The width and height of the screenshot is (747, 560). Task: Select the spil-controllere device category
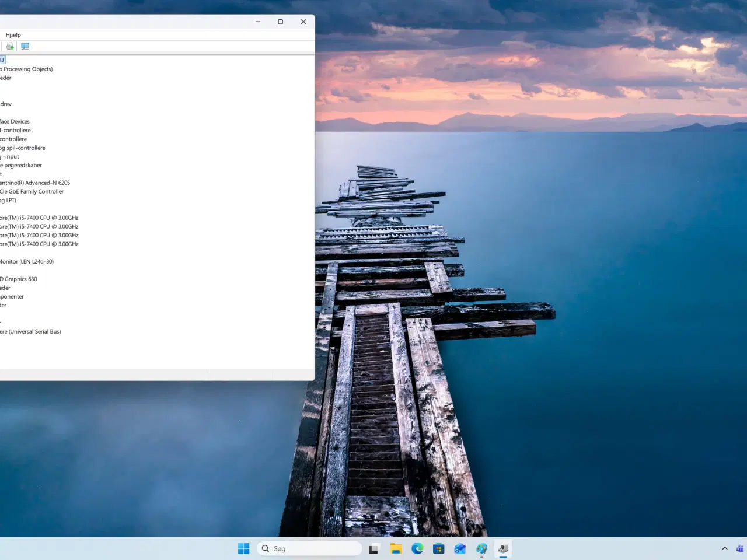click(x=23, y=148)
